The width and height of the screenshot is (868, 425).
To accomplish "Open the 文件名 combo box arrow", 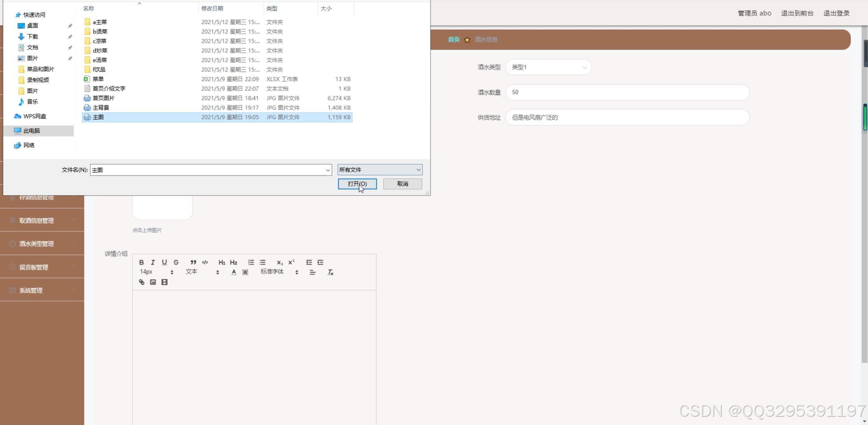I will (x=327, y=170).
